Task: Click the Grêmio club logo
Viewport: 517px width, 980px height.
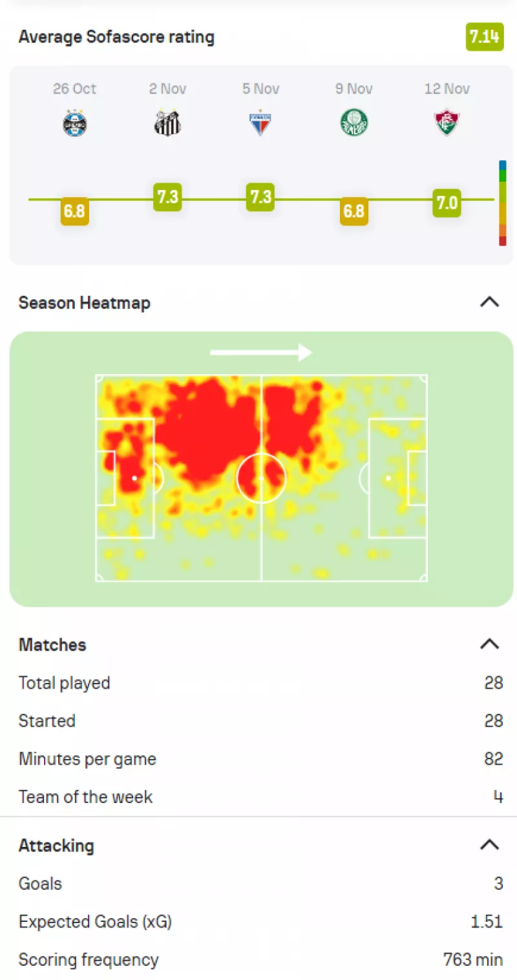Action: 75,123
